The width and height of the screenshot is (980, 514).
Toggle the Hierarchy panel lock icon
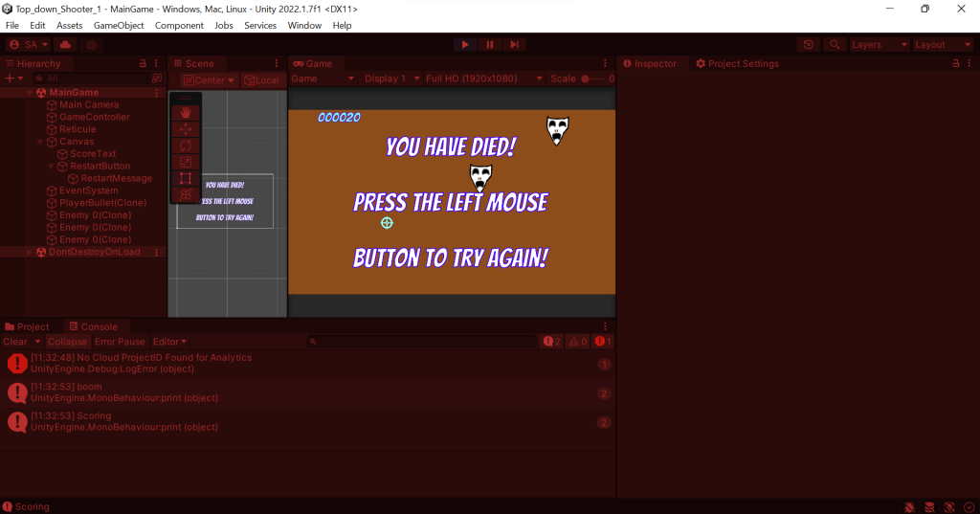(144, 64)
